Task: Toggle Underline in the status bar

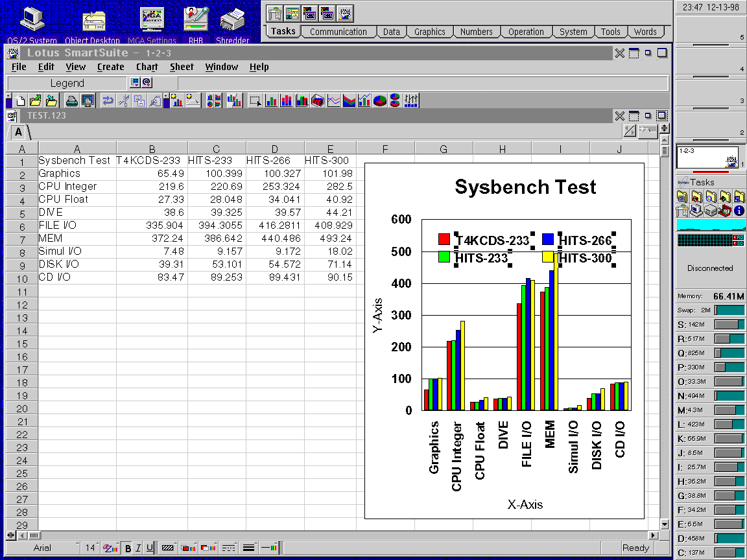Action: tap(149, 548)
